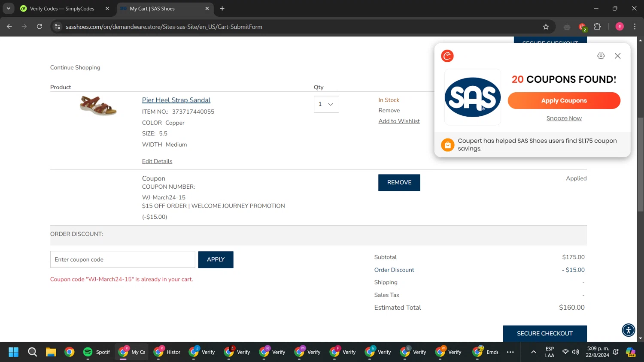Expand the Qty dropdown

(326, 104)
